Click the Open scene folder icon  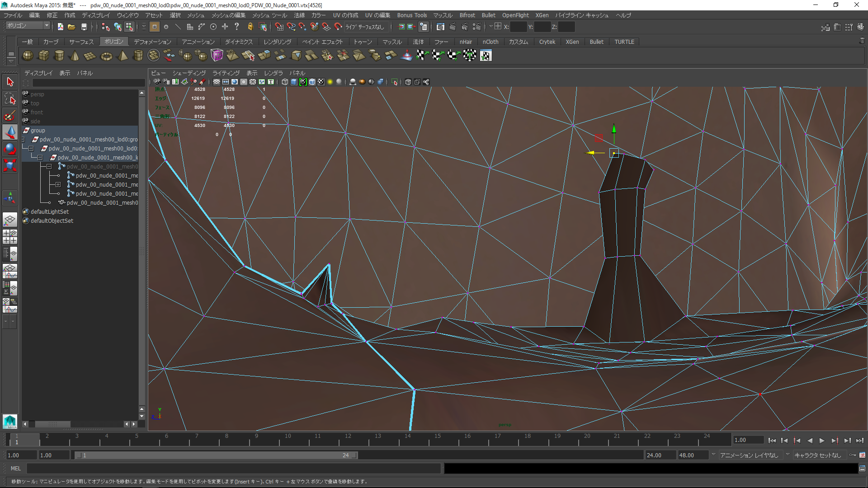[x=71, y=27]
